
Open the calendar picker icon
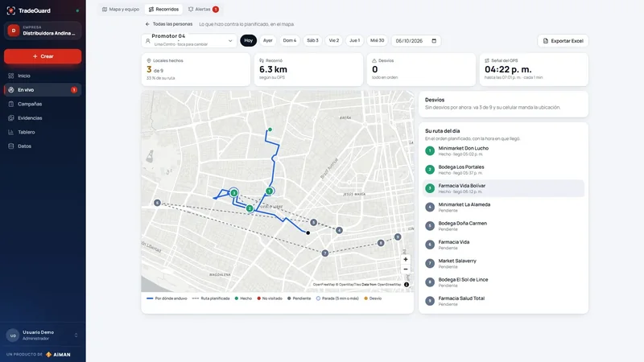tap(434, 41)
